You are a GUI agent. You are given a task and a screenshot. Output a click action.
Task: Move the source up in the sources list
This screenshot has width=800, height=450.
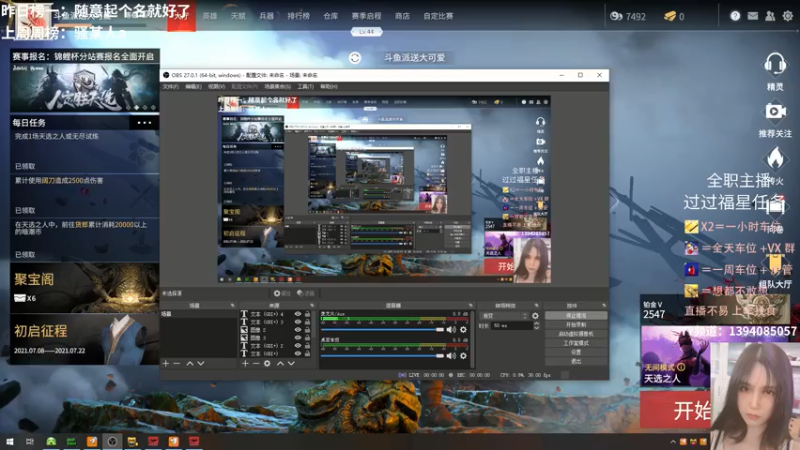(280, 363)
